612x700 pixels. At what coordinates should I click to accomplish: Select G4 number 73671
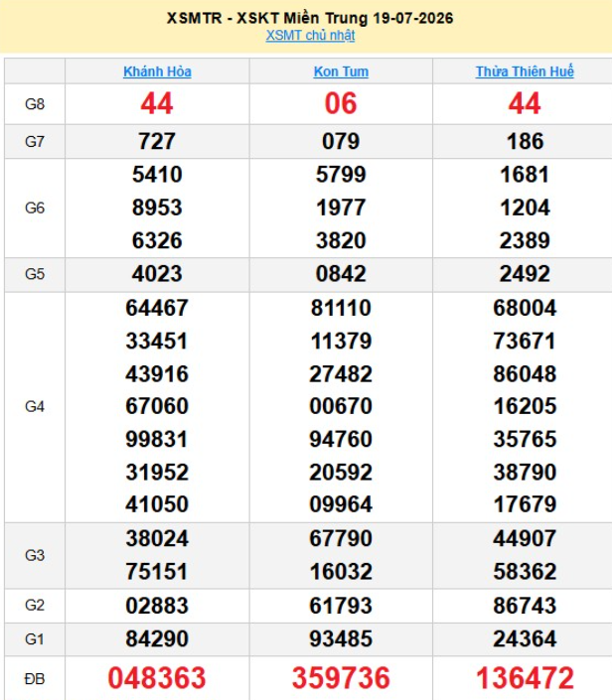click(525, 342)
